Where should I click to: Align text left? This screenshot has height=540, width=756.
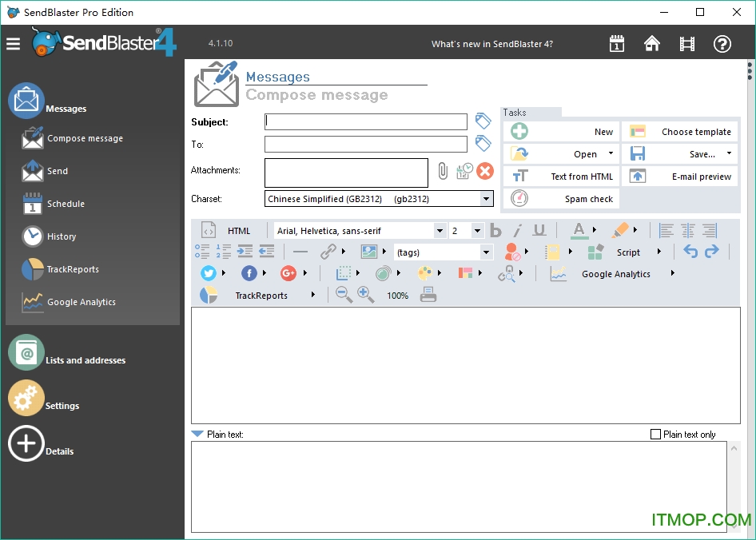pos(666,231)
